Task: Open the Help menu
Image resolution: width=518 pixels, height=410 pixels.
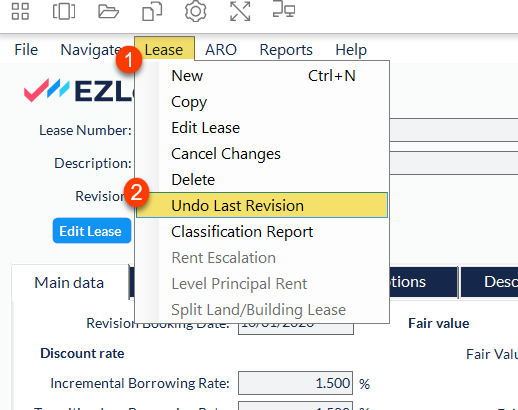Action: (x=351, y=50)
